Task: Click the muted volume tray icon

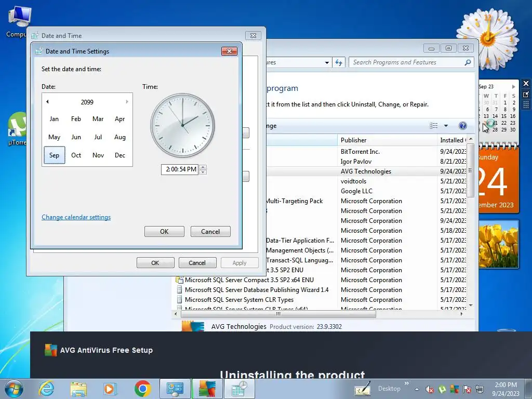Action: point(430,390)
